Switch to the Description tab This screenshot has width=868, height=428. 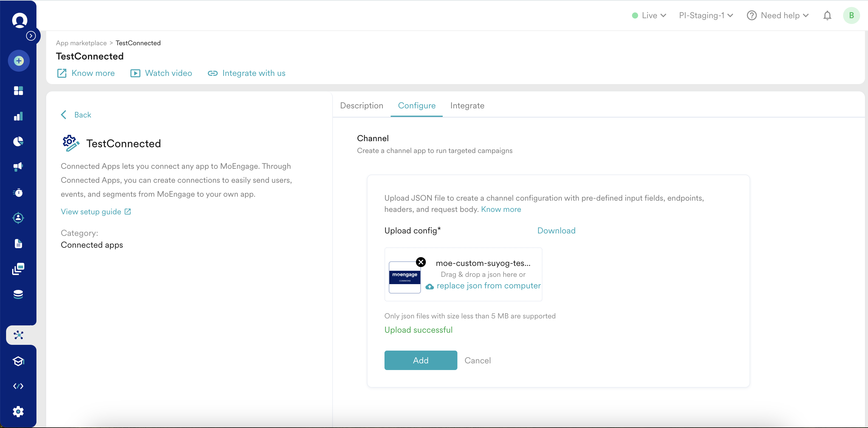coord(361,106)
